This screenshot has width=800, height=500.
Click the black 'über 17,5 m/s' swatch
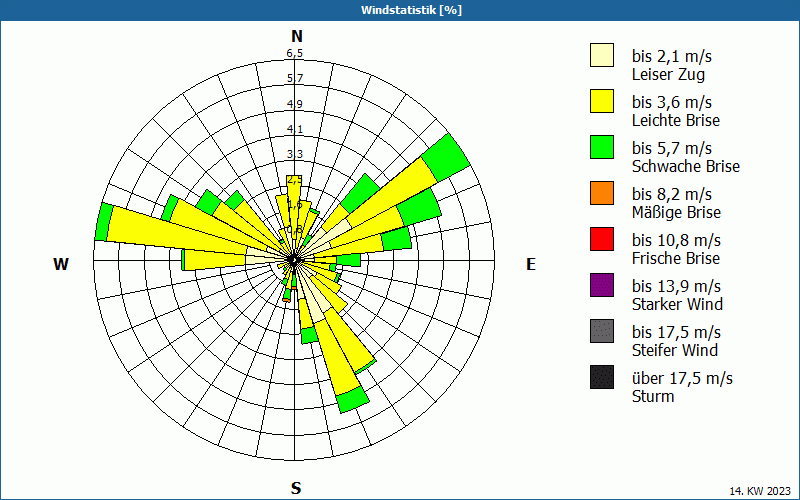(x=602, y=377)
